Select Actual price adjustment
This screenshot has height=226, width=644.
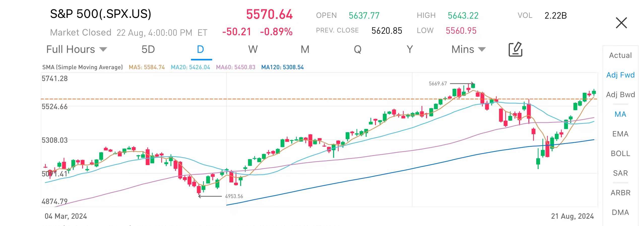click(x=620, y=55)
